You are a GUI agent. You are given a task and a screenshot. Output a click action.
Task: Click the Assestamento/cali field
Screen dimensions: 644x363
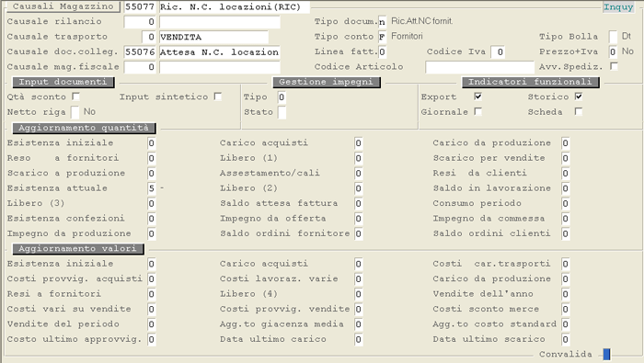pyautogui.click(x=359, y=173)
